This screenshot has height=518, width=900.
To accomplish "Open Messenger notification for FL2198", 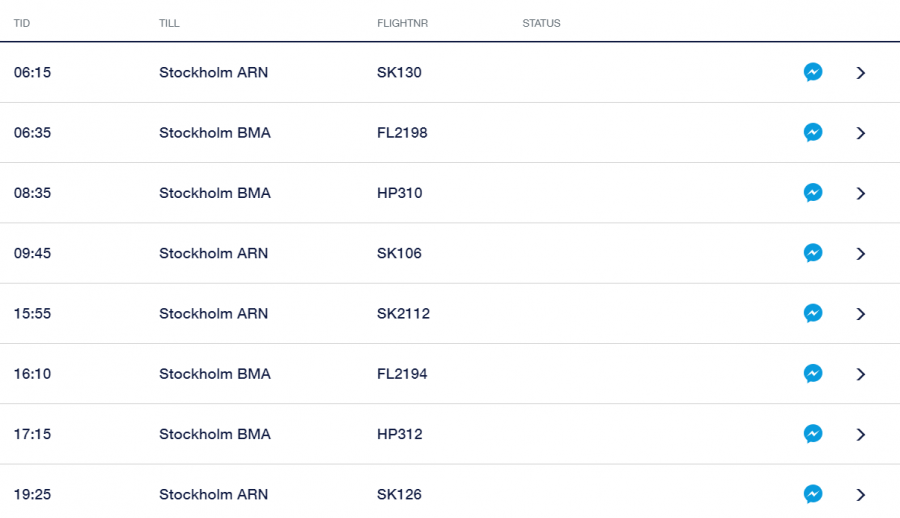I will click(x=813, y=133).
